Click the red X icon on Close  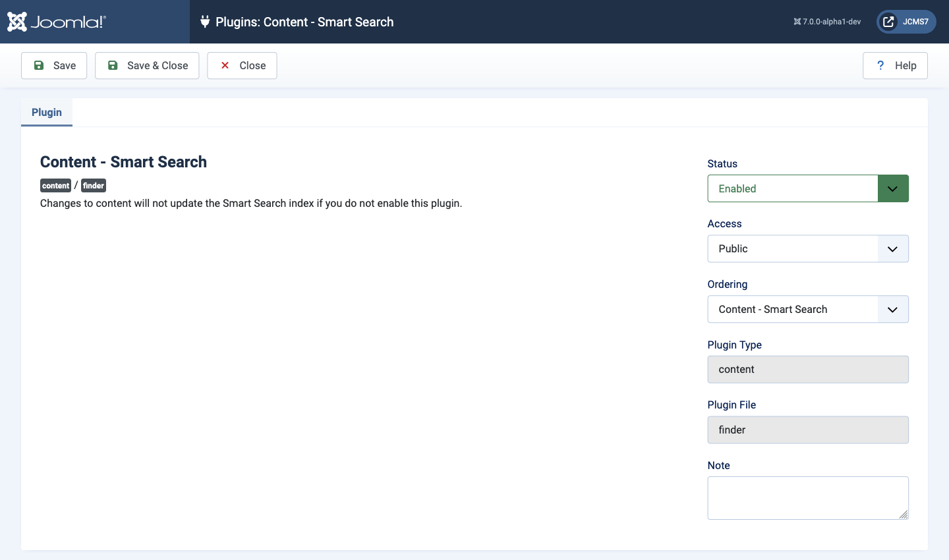click(225, 65)
